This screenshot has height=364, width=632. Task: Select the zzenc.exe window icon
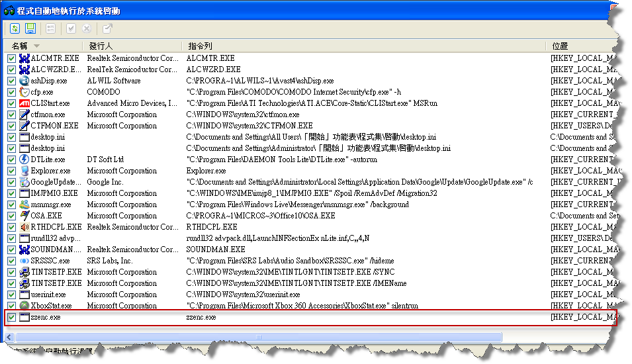pos(24,317)
